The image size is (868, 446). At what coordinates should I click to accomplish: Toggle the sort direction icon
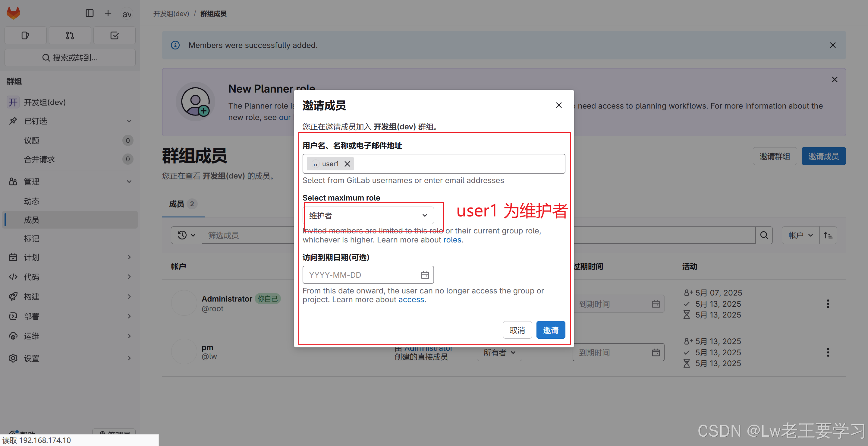[x=828, y=235]
